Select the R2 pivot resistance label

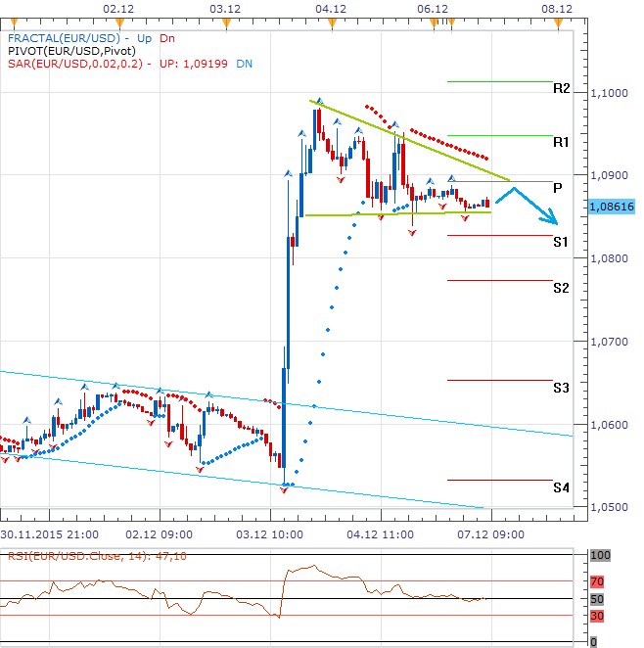pos(561,88)
